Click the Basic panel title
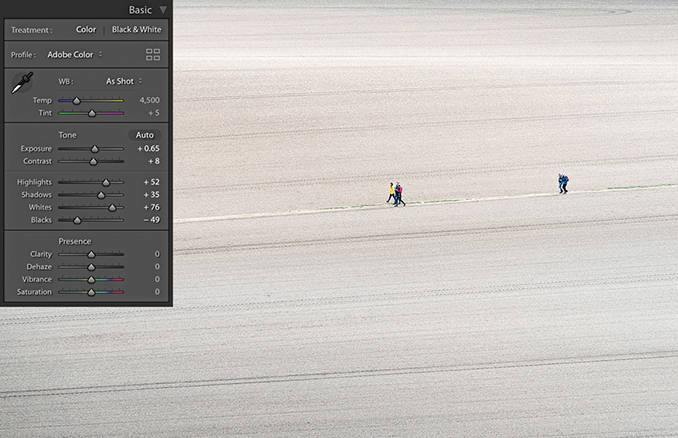678x438 pixels. point(140,10)
